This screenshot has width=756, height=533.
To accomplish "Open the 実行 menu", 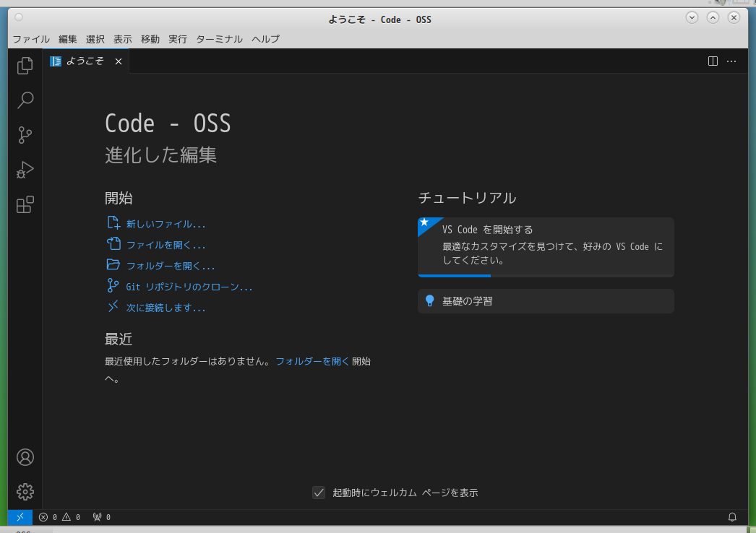I will coord(177,39).
